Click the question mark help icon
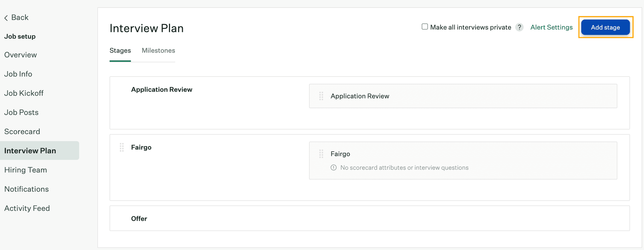Image resolution: width=644 pixels, height=250 pixels. [x=519, y=27]
